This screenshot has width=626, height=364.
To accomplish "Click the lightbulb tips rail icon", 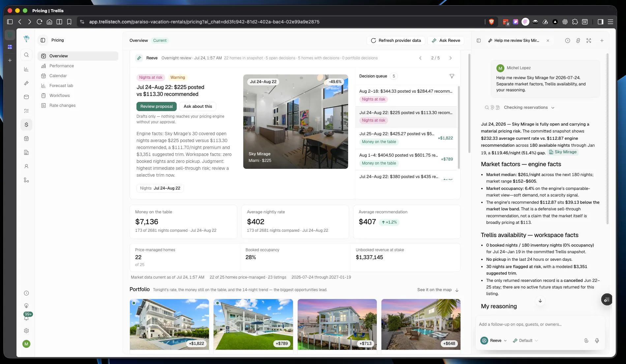I will point(26,306).
